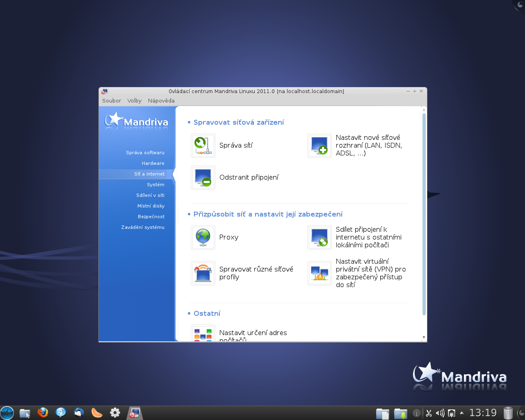
Task: Click the 13:19 clock in taskbar
Action: click(483, 413)
